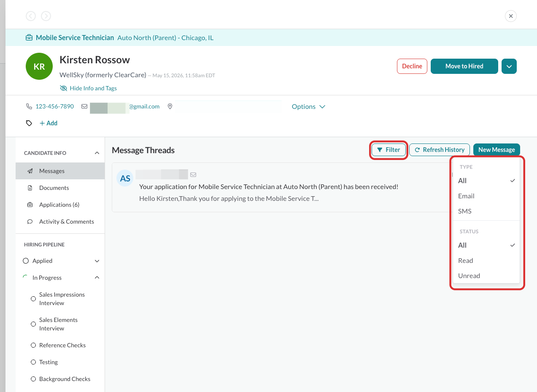This screenshot has width=537, height=392.
Task: Go to next candidate arrow
Action: (x=46, y=16)
